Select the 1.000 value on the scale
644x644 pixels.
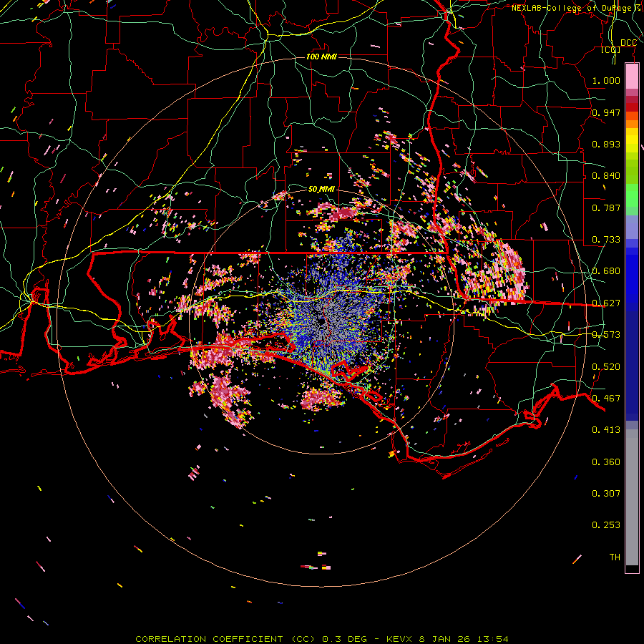pyautogui.click(x=605, y=81)
